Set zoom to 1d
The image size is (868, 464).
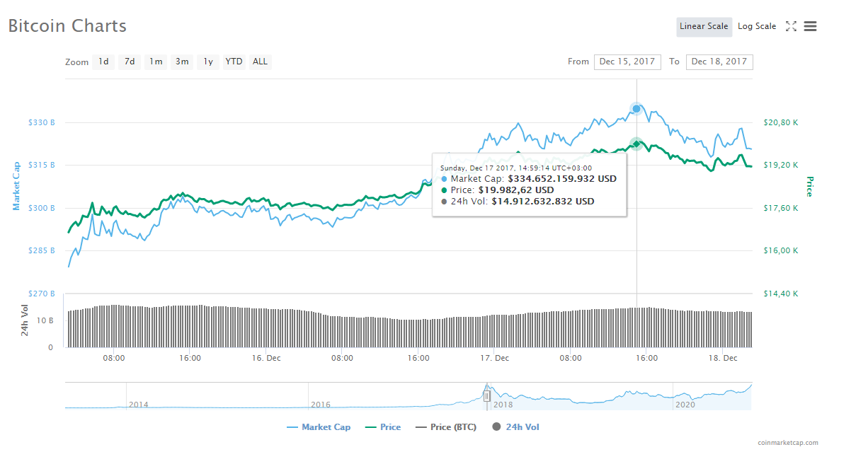pos(103,62)
